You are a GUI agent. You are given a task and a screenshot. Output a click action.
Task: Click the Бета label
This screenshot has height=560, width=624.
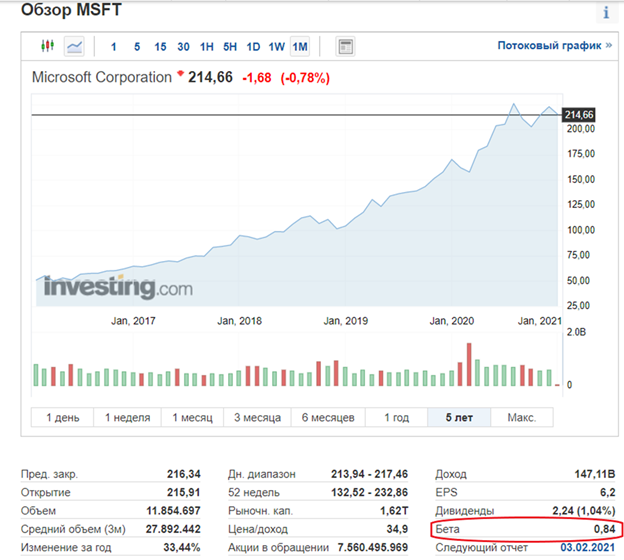pyautogui.click(x=447, y=529)
